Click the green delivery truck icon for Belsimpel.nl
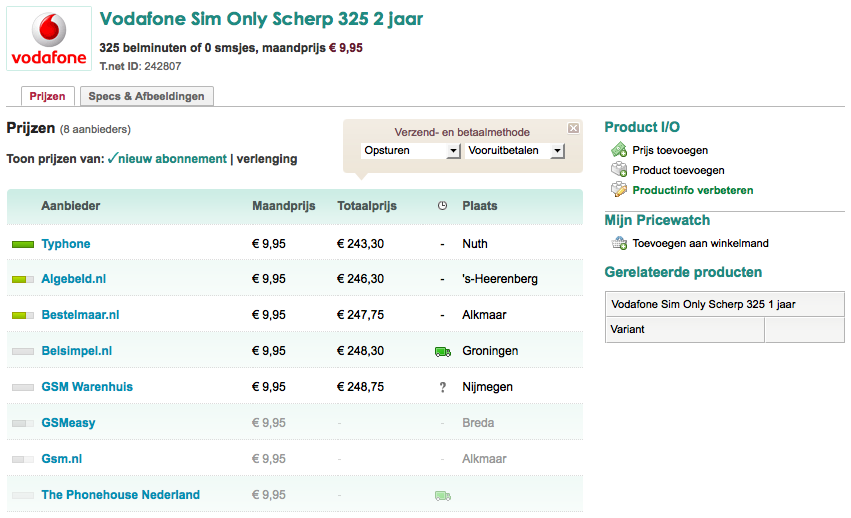 442,351
